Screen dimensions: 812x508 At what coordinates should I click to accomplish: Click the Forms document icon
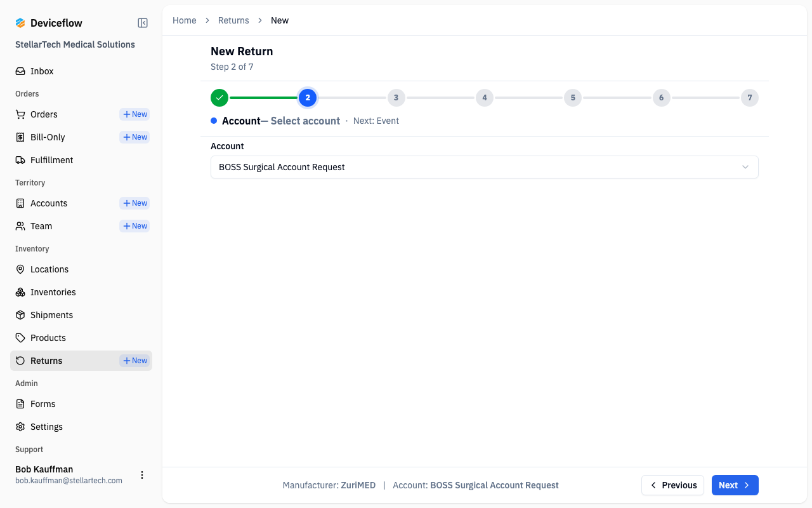tap(20, 404)
